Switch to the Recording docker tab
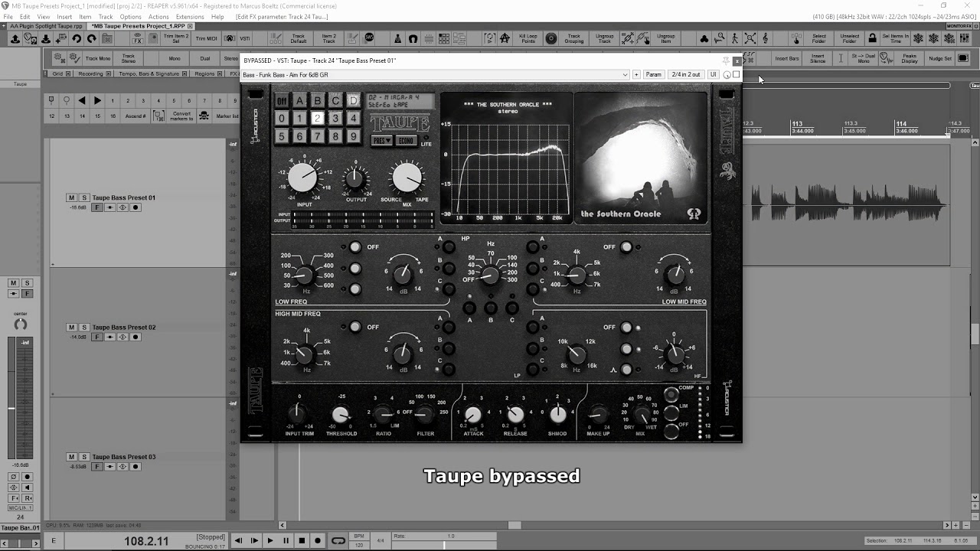This screenshot has height=551, width=980. pyautogui.click(x=90, y=74)
